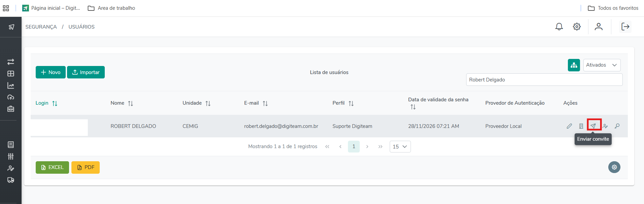The image size is (644, 204).
Task: Click the magnifier icon in the Ações column
Action: [617, 126]
